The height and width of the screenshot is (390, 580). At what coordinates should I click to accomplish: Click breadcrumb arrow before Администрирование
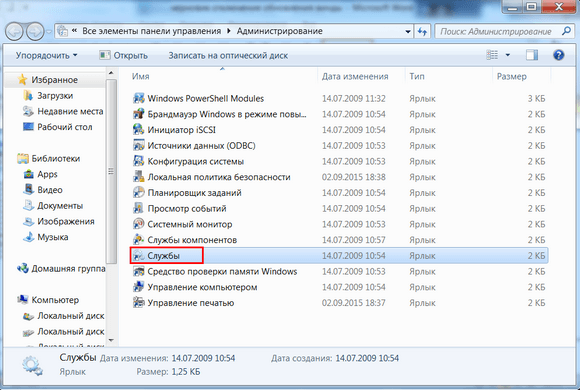[x=229, y=31]
